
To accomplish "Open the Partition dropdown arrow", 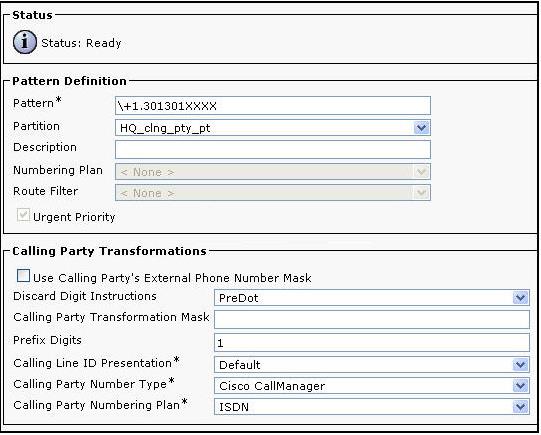I will click(x=421, y=128).
